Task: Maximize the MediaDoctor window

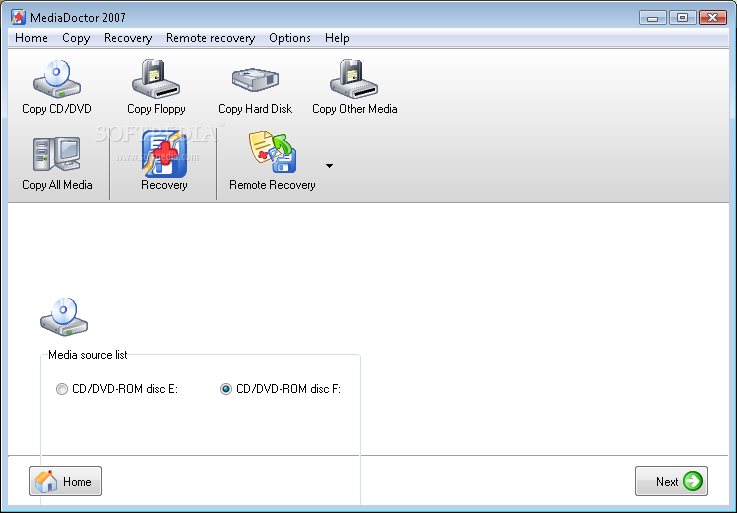Action: [x=682, y=18]
